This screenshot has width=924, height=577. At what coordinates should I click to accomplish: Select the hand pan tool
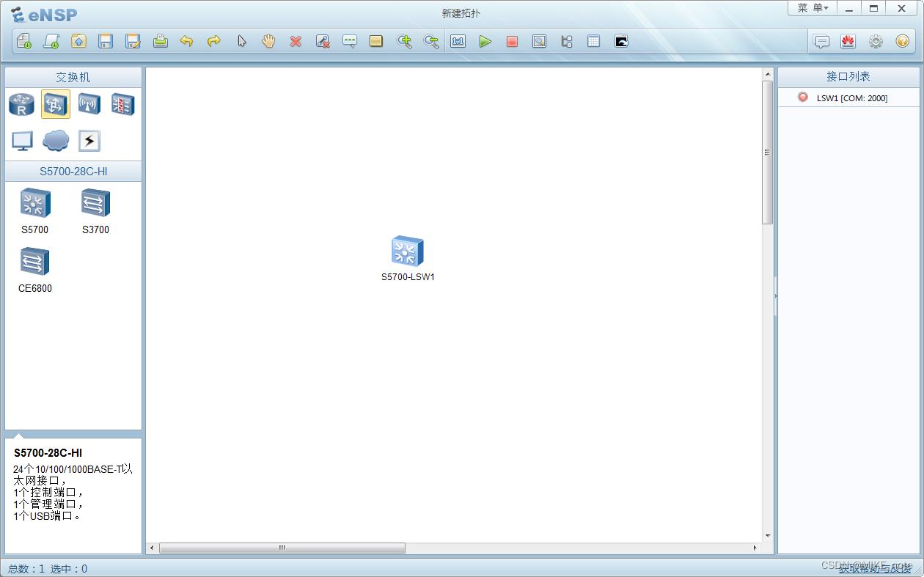click(x=268, y=41)
